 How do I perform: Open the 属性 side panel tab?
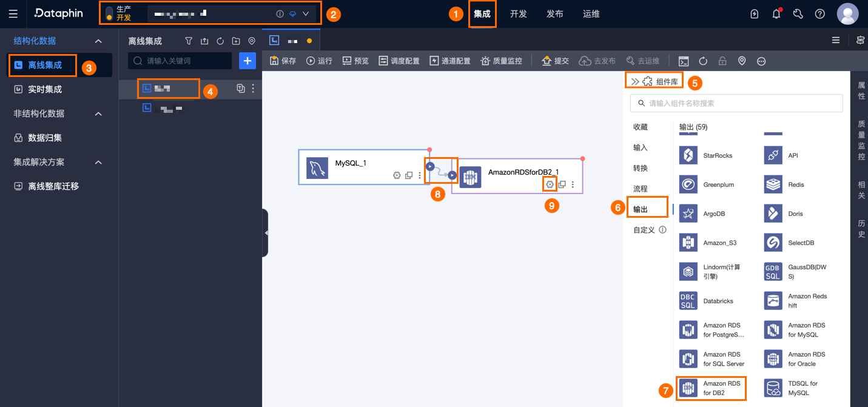click(x=861, y=91)
